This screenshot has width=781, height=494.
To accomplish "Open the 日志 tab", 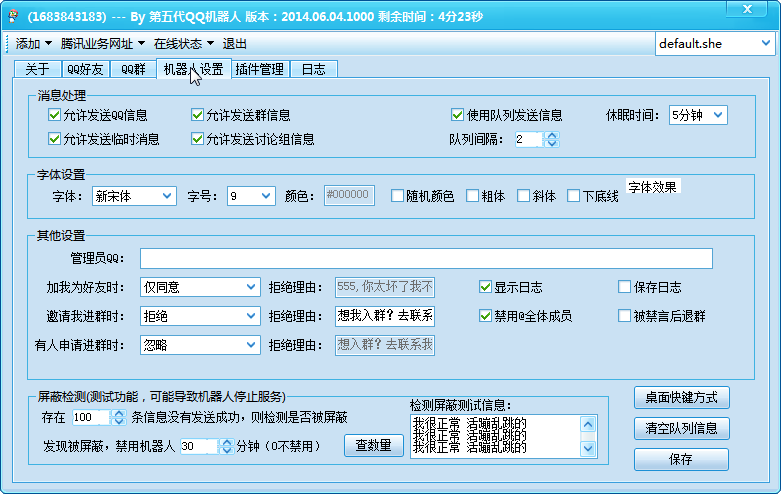I will pos(314,69).
